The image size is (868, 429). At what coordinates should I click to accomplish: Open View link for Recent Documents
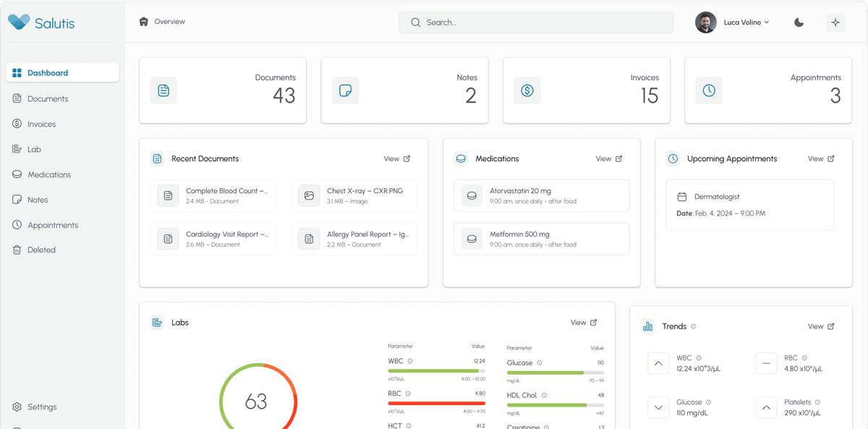click(397, 158)
